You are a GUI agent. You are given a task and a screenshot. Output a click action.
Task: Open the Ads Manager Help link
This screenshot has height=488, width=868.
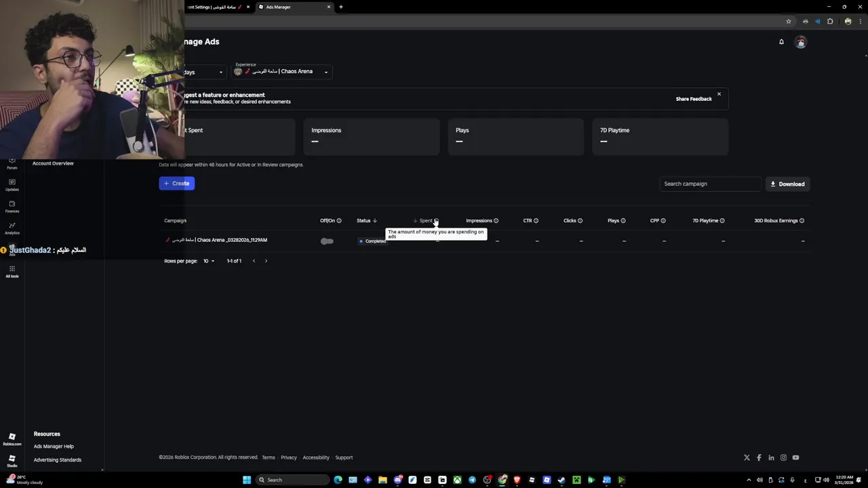coord(54,447)
